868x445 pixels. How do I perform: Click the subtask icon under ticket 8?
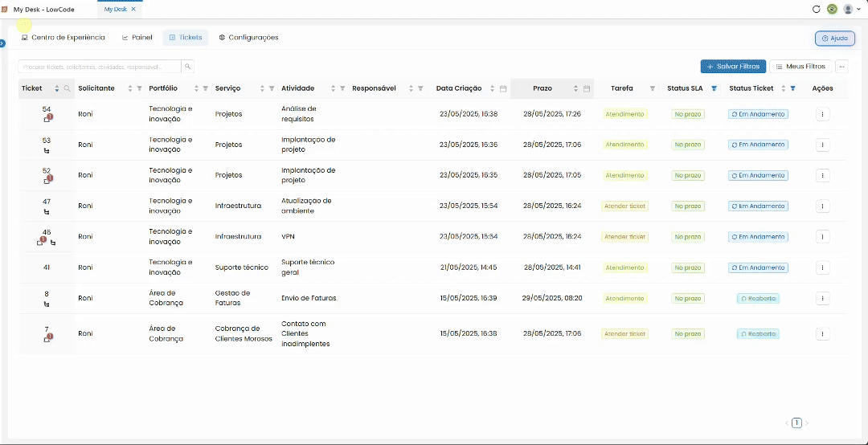tap(47, 304)
